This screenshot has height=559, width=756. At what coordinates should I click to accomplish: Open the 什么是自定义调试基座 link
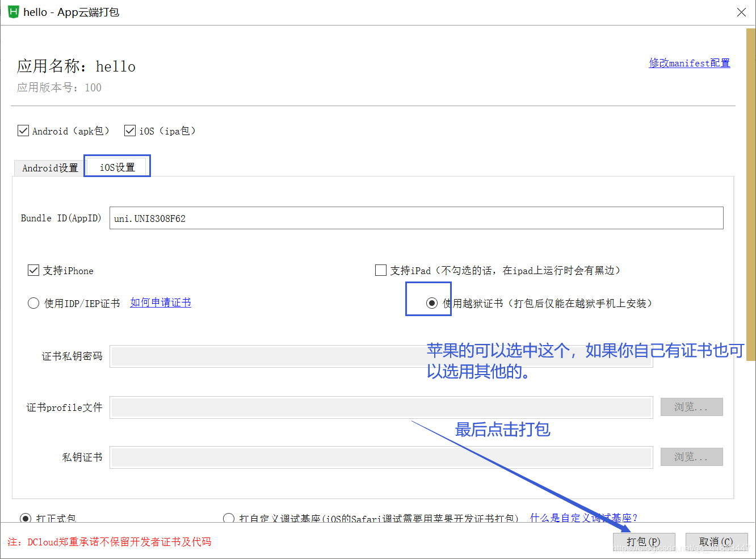point(583,518)
